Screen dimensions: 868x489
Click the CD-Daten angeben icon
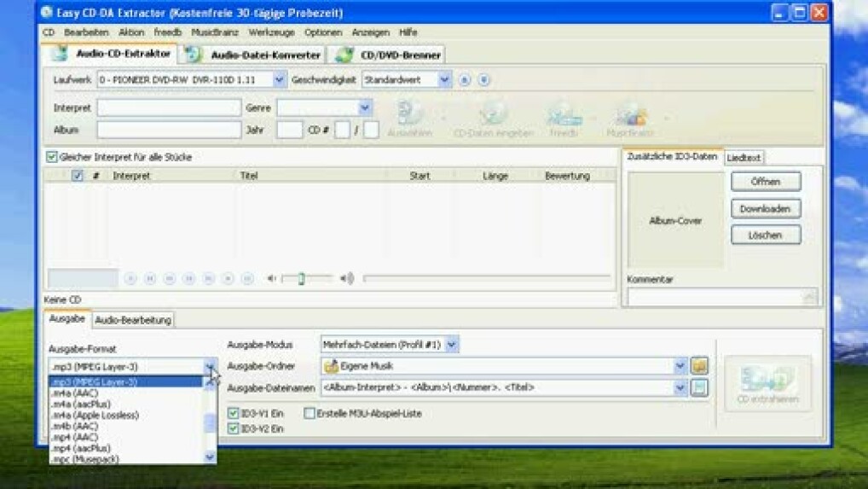493,115
